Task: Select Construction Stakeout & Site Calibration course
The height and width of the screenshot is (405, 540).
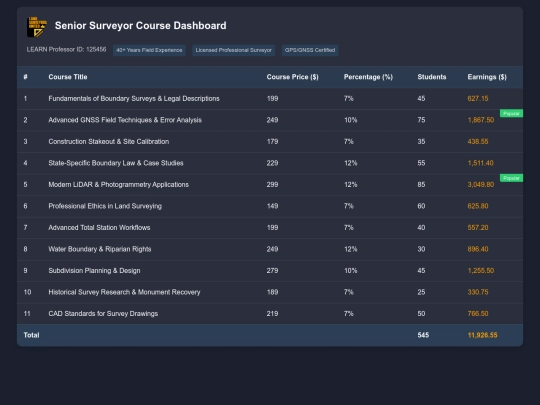Action: (108, 142)
